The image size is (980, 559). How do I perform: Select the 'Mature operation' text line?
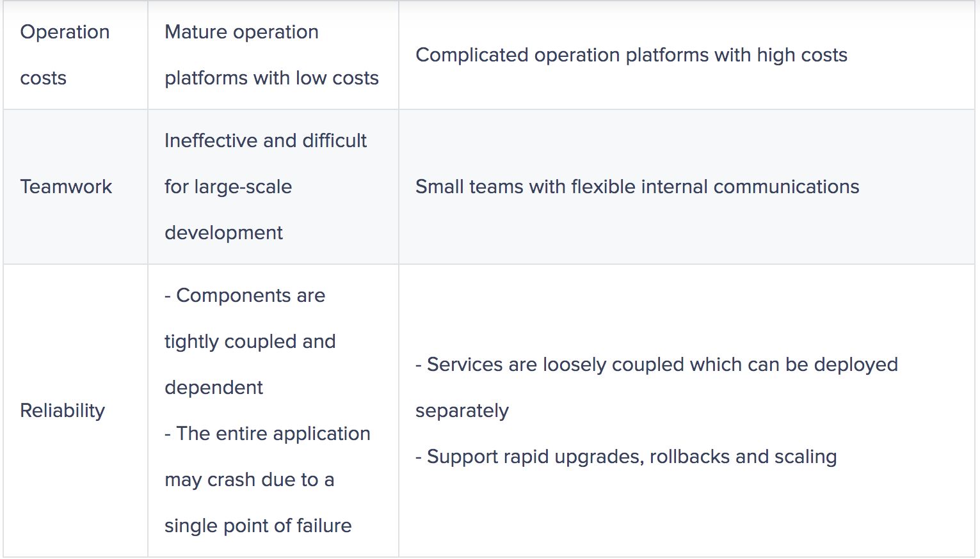coord(241,32)
